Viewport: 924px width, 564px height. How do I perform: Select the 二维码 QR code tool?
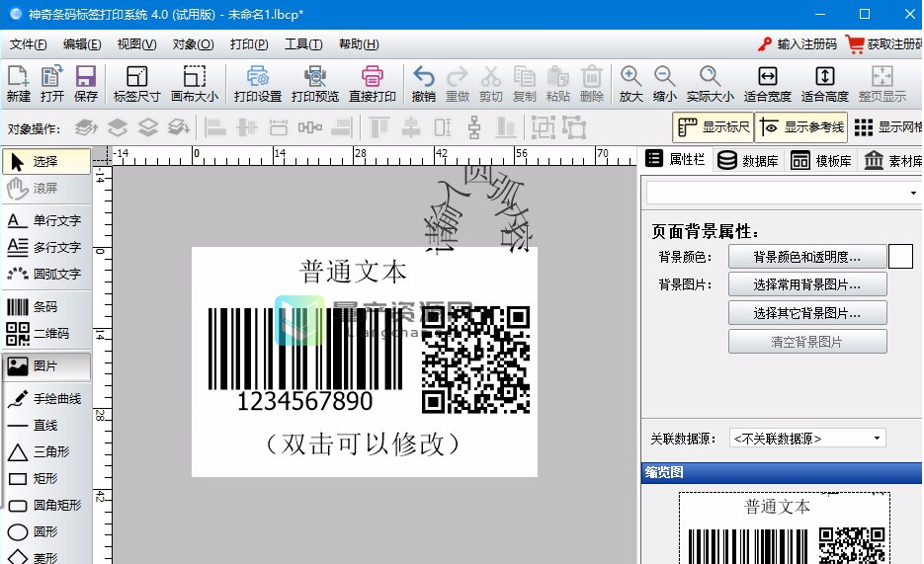(x=46, y=333)
